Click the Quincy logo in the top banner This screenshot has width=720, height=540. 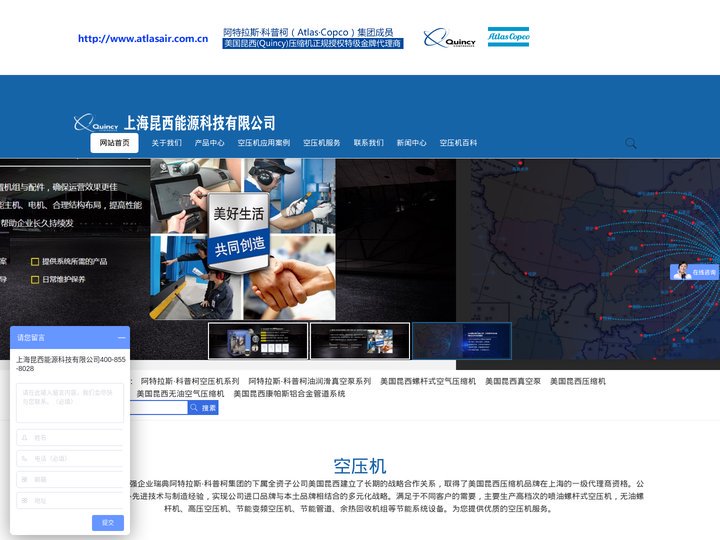pos(449,38)
